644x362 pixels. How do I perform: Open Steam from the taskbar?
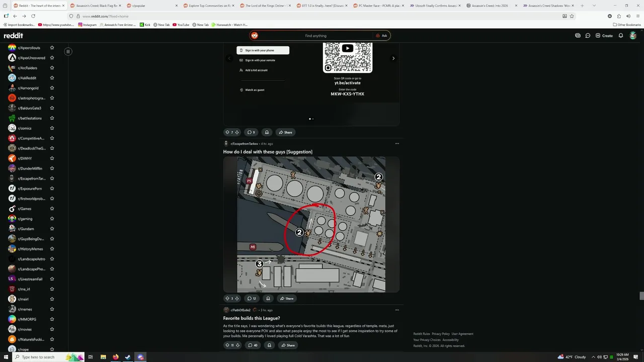[128, 357]
